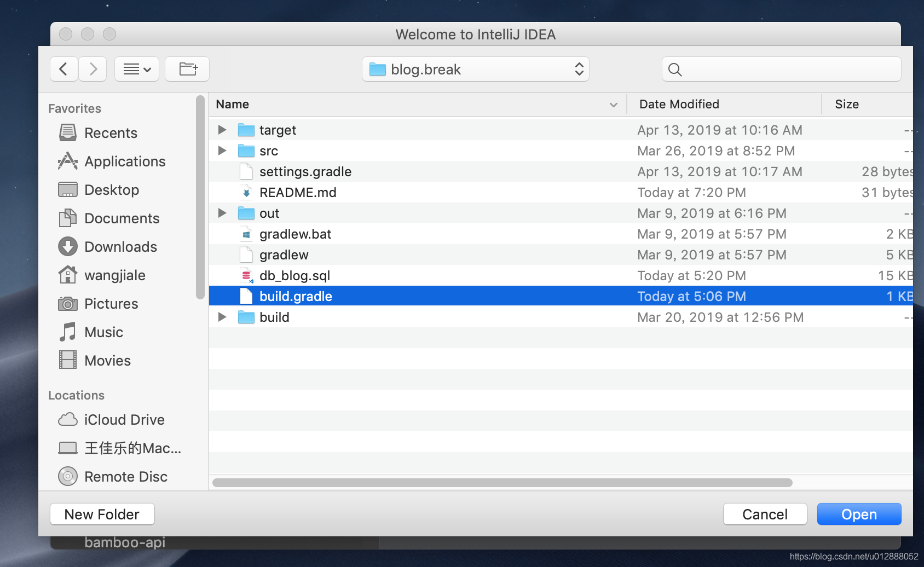924x567 pixels.
Task: Sort by the Size column
Action: (x=847, y=104)
